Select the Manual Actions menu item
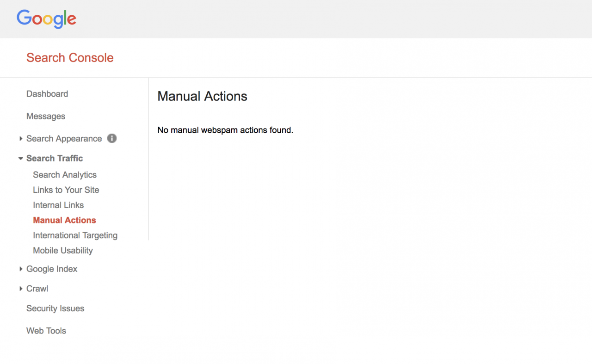592x364 pixels. (x=64, y=220)
